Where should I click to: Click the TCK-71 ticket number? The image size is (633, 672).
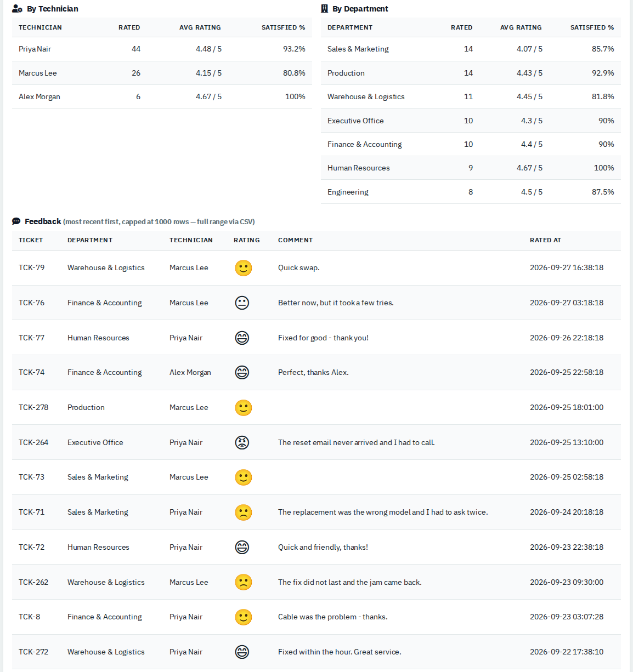coord(32,512)
